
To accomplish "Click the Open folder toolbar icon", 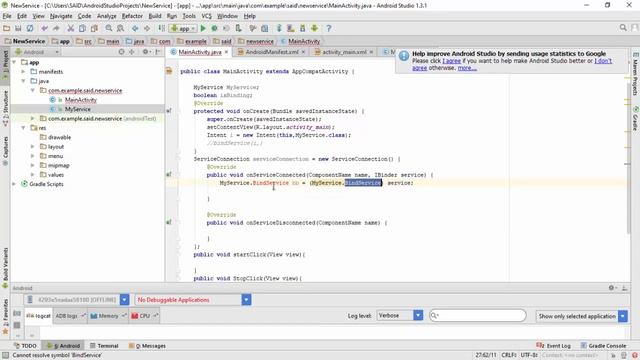I will (x=7, y=28).
